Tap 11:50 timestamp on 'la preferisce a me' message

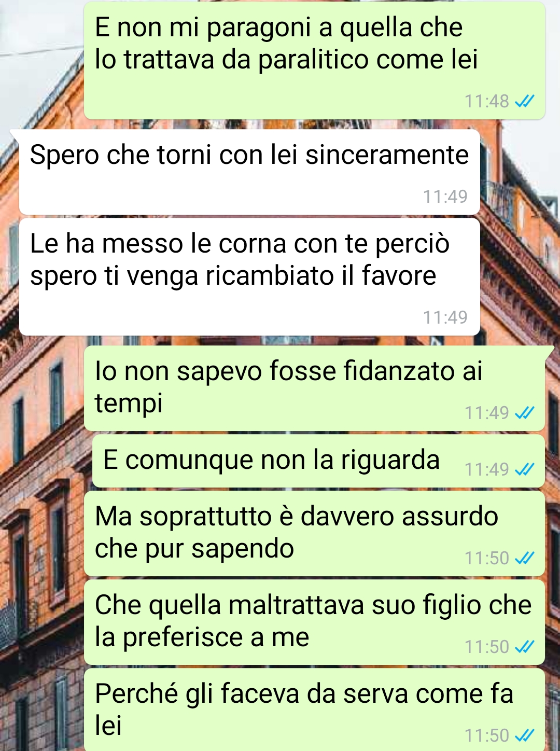pyautogui.click(x=487, y=647)
